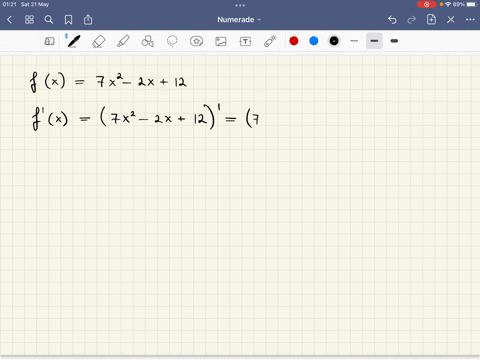Tap the battery status indicator
This screenshot has height=360, width=480.
click(x=471, y=4)
